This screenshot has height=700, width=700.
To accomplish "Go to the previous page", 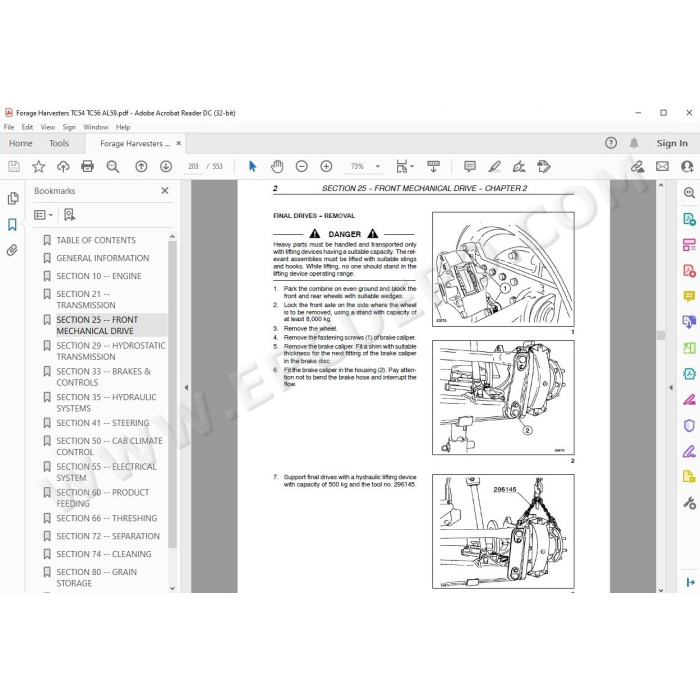I will pyautogui.click(x=141, y=167).
